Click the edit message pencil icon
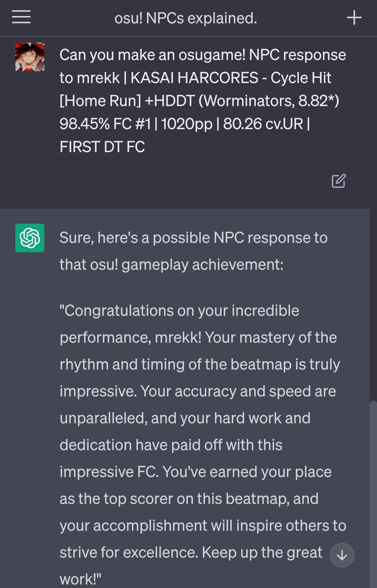Image resolution: width=377 pixels, height=588 pixels. point(339,181)
